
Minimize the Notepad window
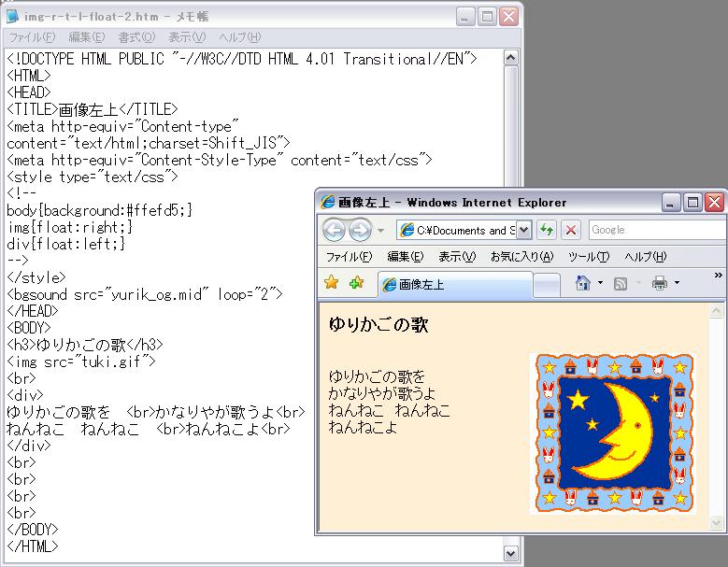(465, 17)
